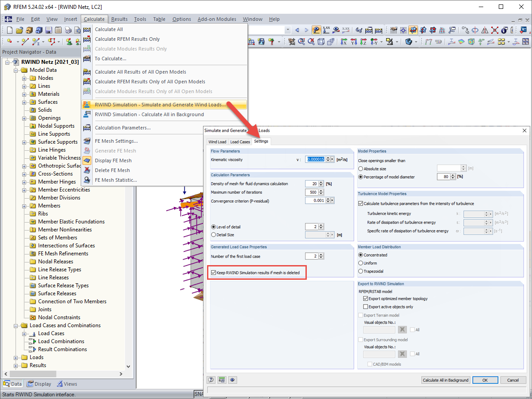Toggle Calculate turbulence parameters checkbox
This screenshot has height=399, width=532.
tap(360, 203)
